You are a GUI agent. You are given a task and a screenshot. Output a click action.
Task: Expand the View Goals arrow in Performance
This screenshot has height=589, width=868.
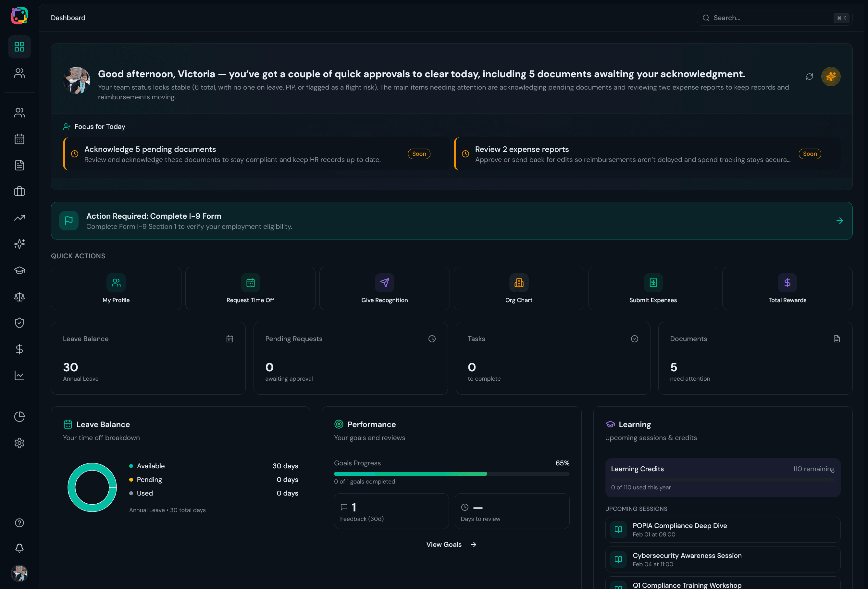pyautogui.click(x=473, y=544)
